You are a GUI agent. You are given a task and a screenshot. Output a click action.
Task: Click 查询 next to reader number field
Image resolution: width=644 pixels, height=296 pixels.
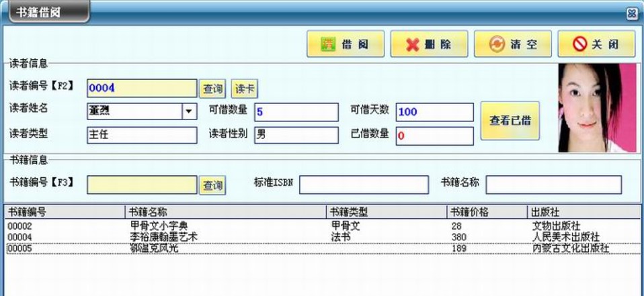(212, 89)
